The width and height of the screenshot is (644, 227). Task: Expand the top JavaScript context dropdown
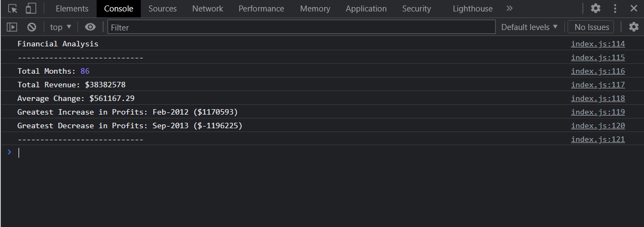pyautogui.click(x=61, y=27)
